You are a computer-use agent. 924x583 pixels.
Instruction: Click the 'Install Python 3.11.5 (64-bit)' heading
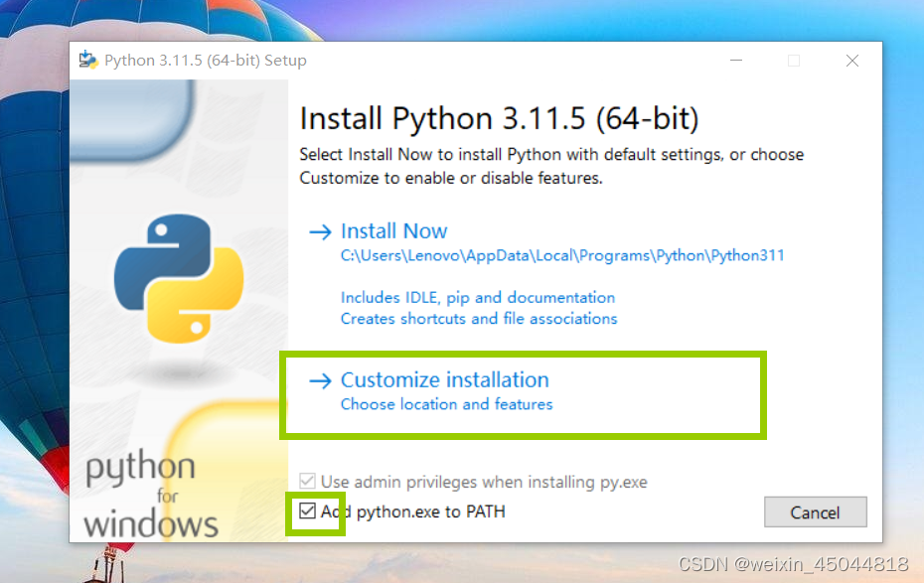[x=499, y=118]
